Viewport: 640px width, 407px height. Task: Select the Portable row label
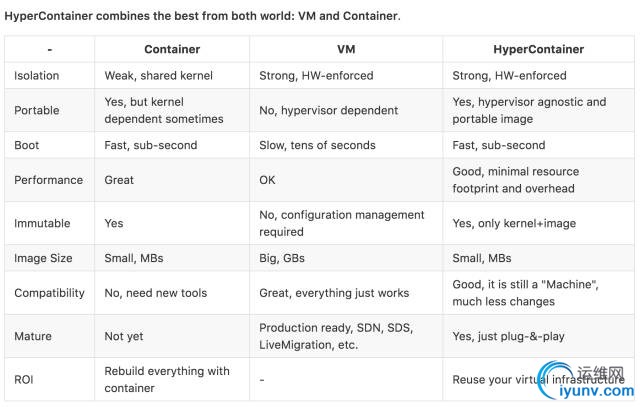point(36,110)
